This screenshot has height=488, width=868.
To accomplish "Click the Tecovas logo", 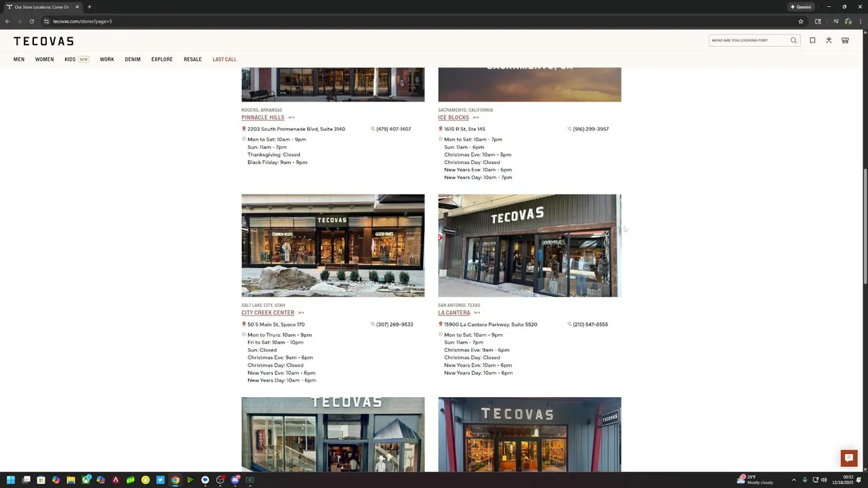I will tap(43, 41).
